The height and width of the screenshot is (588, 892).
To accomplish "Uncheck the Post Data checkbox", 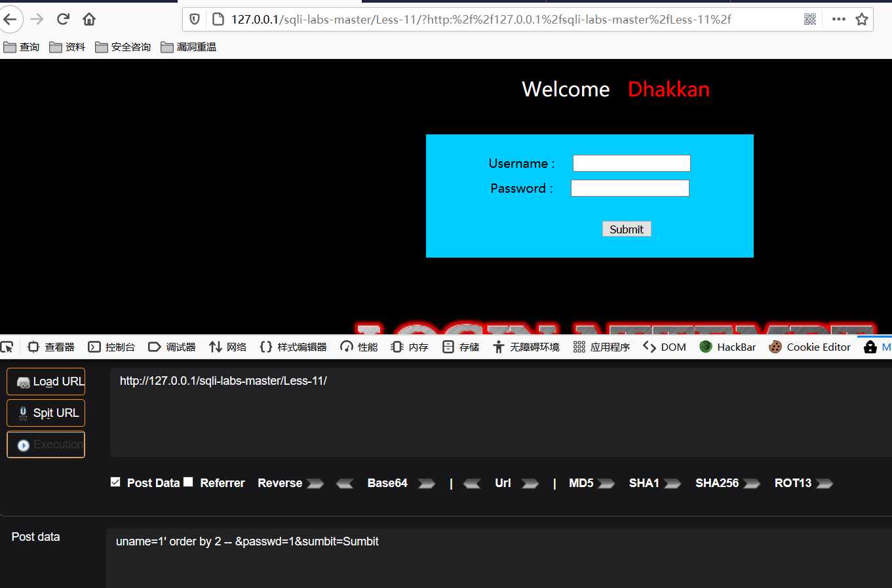I will pyautogui.click(x=115, y=482).
